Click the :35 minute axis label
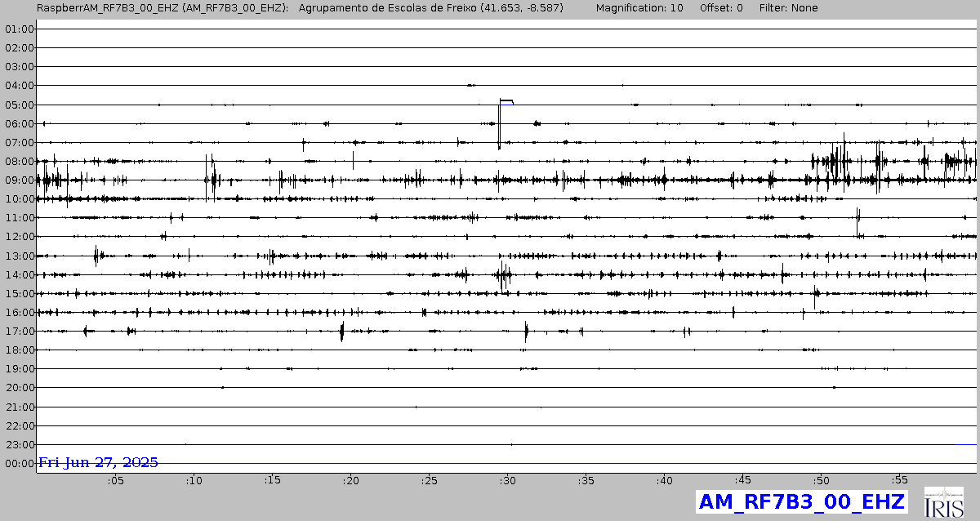The height and width of the screenshot is (521, 980). coord(586,481)
